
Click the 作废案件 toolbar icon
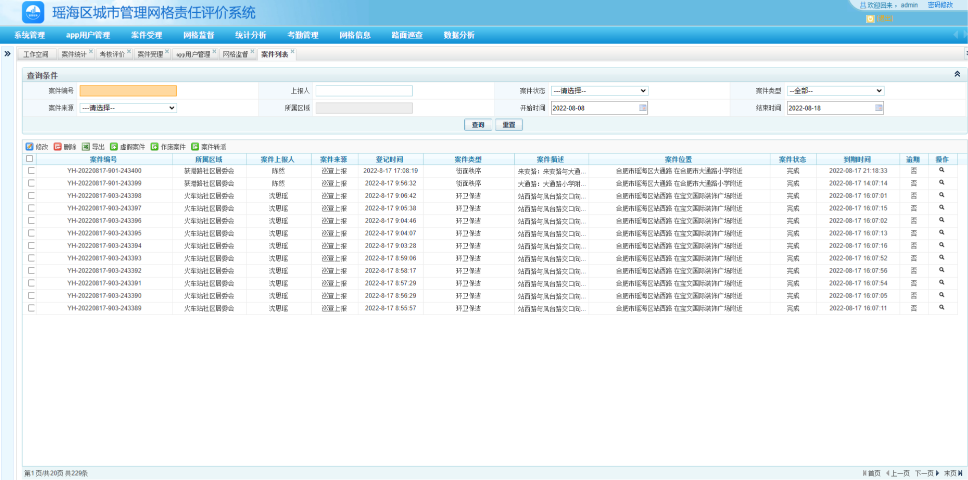click(154, 146)
